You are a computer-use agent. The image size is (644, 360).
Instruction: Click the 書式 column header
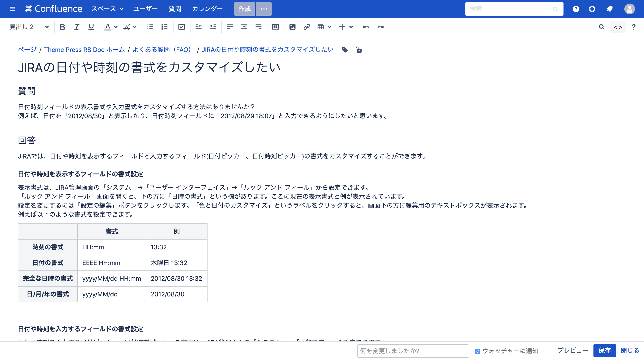coord(112,231)
